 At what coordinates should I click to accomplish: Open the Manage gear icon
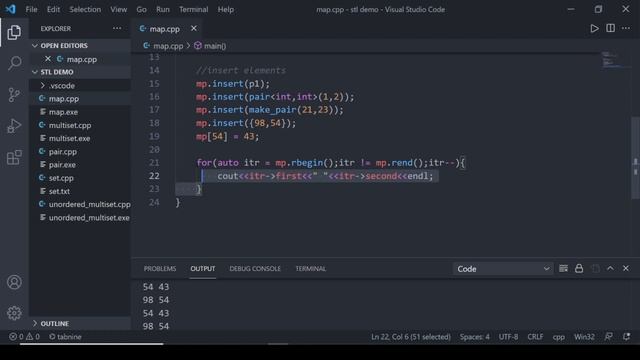[14, 313]
